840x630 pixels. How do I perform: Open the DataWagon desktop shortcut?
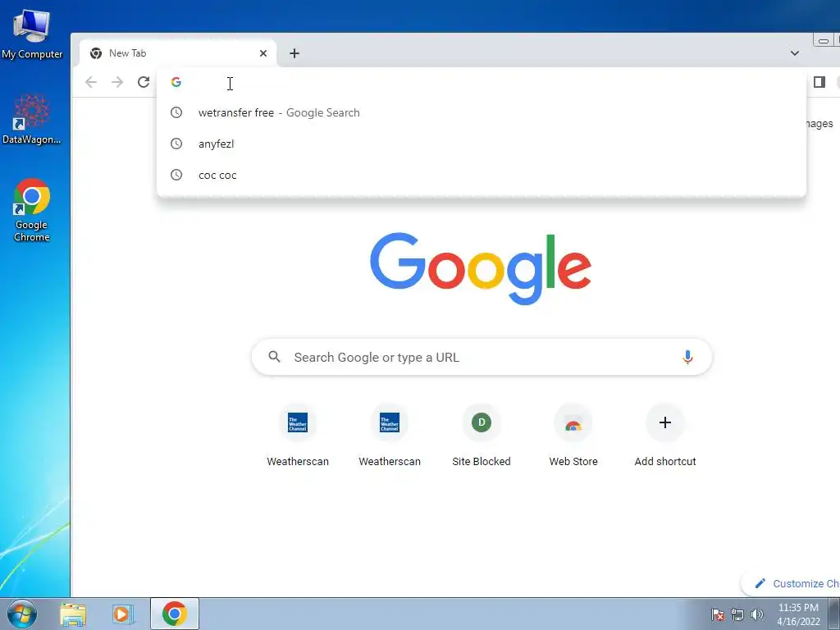coord(32,119)
